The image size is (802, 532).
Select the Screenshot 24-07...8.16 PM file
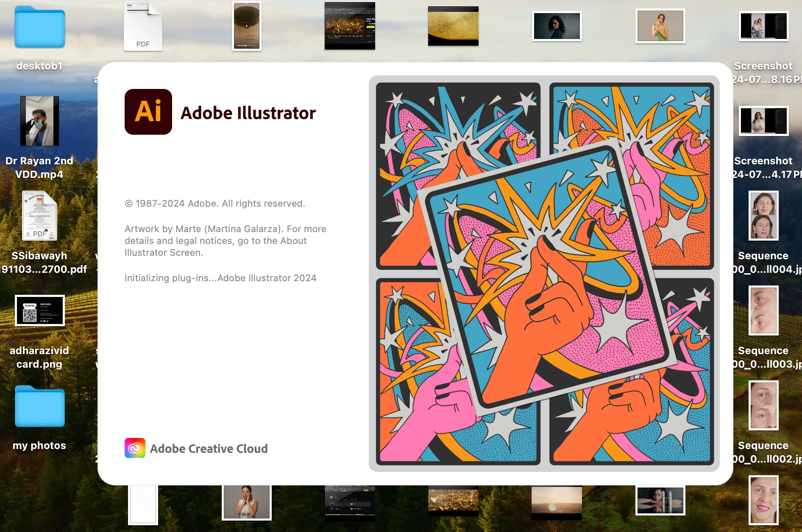[x=763, y=26]
